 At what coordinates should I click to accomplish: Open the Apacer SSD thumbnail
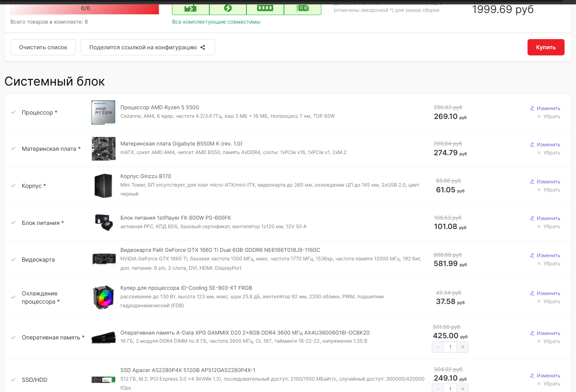[103, 380]
